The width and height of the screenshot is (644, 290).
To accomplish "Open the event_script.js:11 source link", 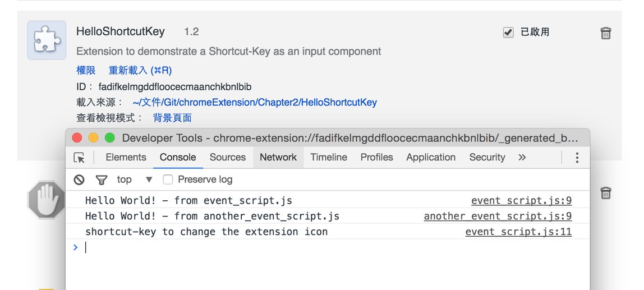I will [x=518, y=232].
